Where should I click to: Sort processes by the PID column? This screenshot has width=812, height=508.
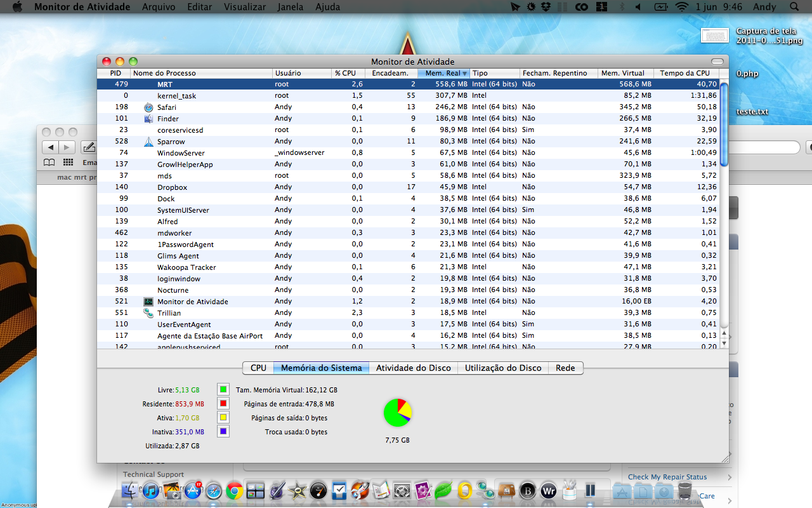[x=115, y=73]
